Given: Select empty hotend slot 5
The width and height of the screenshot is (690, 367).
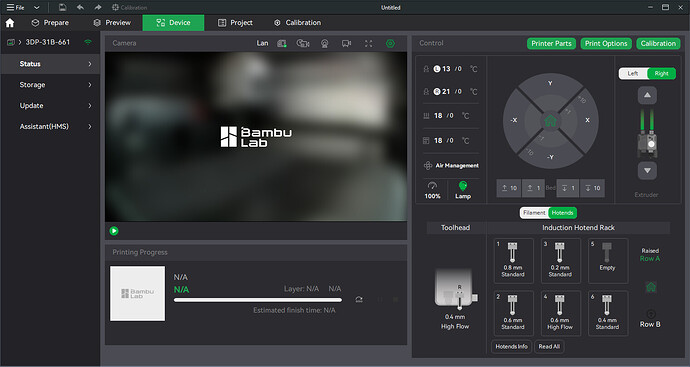Looking at the screenshot, I should pos(608,261).
